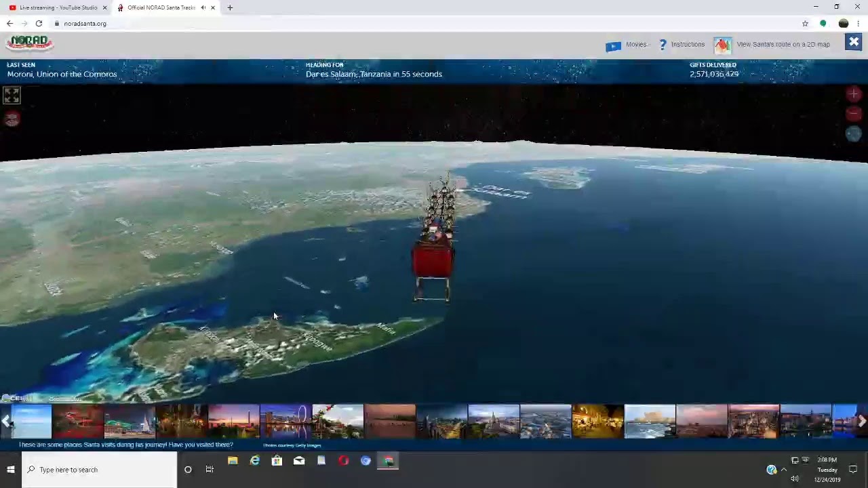Click Dar es Salaam heading-for text
The image size is (868, 488).
[x=374, y=75]
